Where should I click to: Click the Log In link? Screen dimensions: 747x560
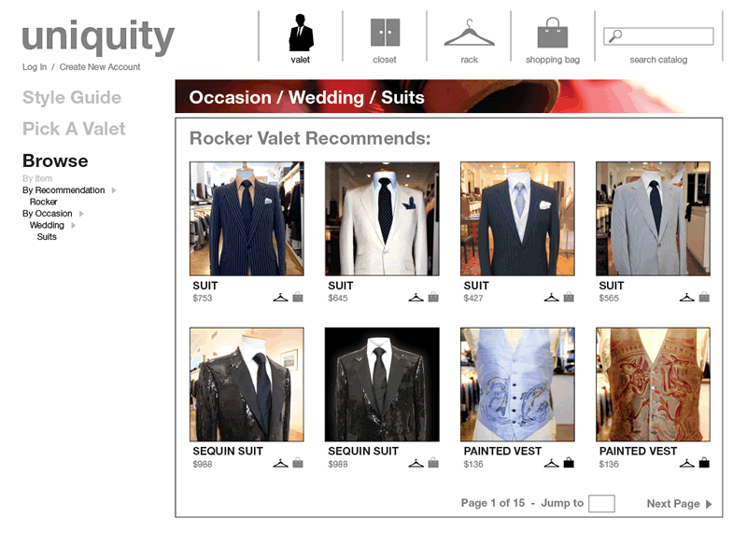point(35,67)
